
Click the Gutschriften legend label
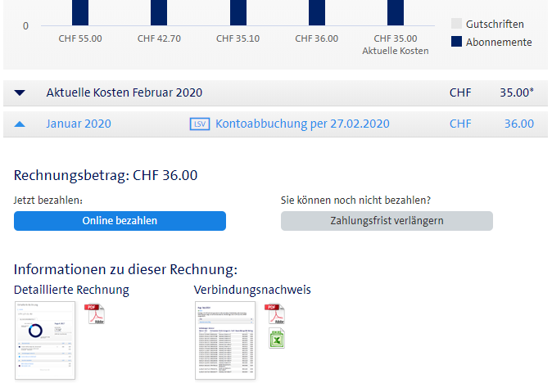pos(495,25)
